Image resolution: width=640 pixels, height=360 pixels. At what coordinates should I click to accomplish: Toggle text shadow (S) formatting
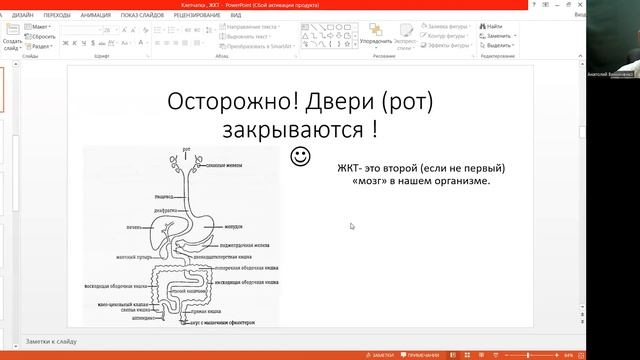coord(93,43)
